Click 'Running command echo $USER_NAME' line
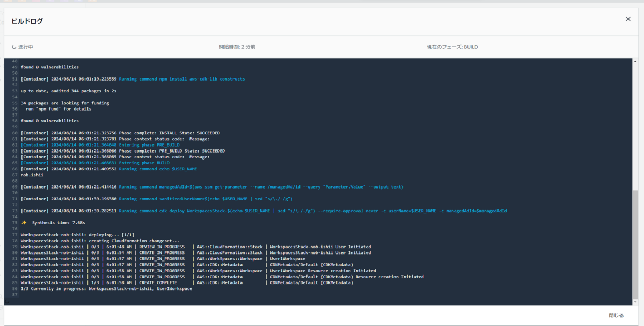The height and width of the screenshot is (326, 644). [x=109, y=169]
